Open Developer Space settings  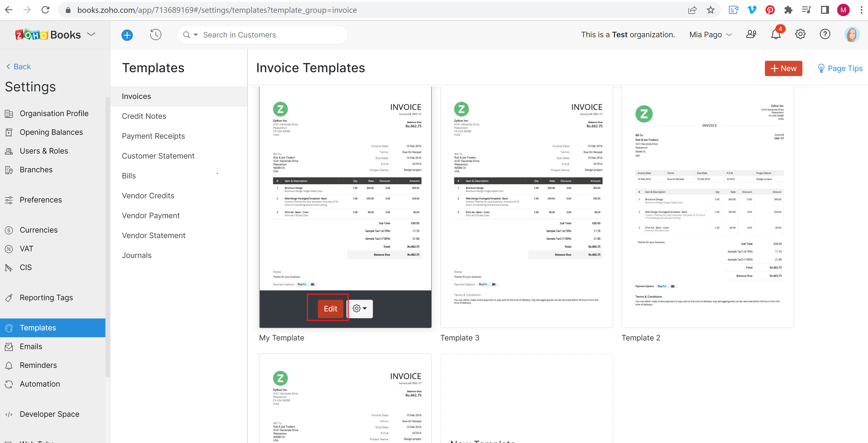click(x=53, y=414)
